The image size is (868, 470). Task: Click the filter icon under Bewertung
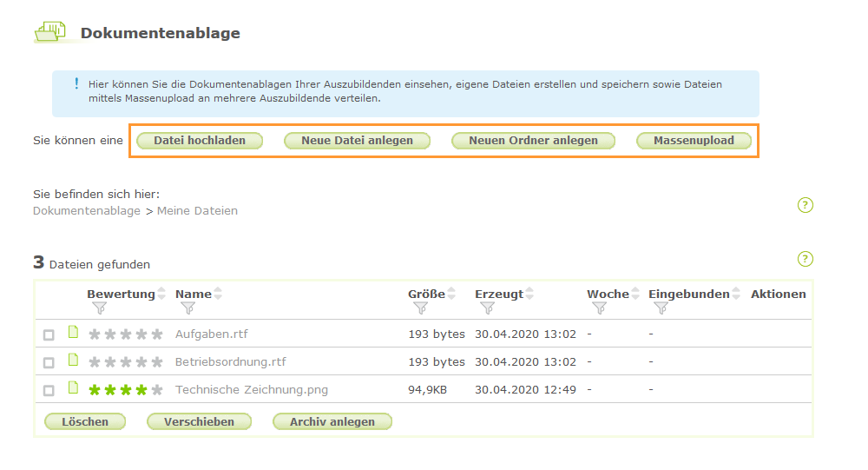pos(98,308)
